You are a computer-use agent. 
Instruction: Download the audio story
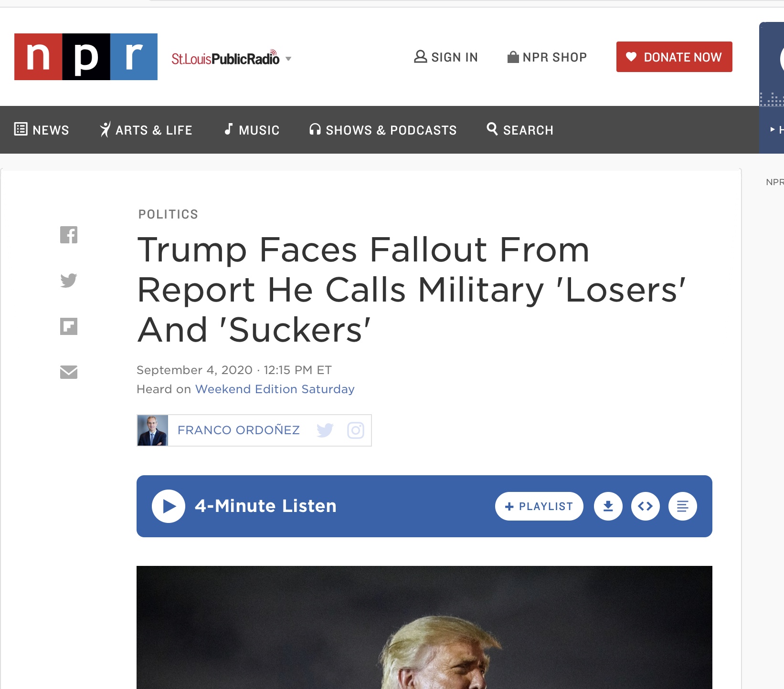608,506
